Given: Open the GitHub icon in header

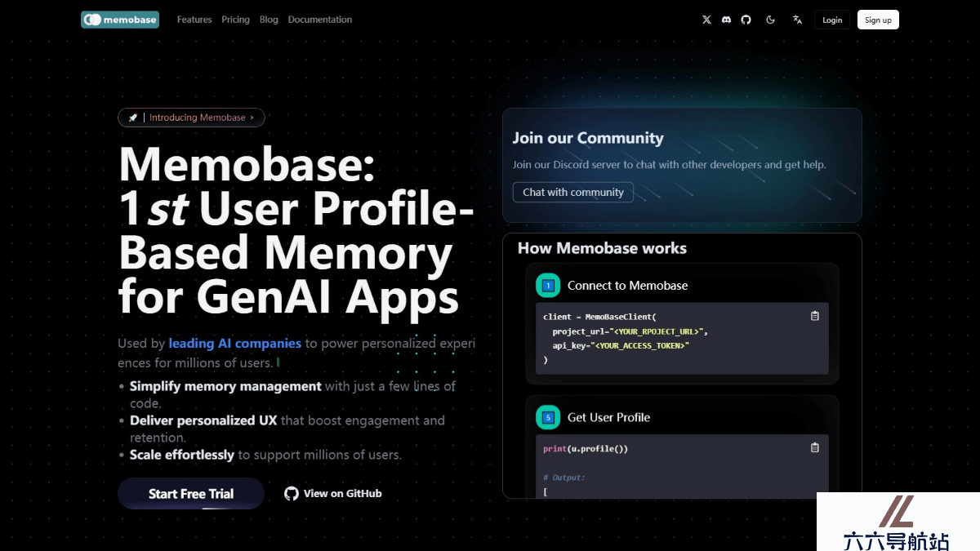Looking at the screenshot, I should point(746,20).
